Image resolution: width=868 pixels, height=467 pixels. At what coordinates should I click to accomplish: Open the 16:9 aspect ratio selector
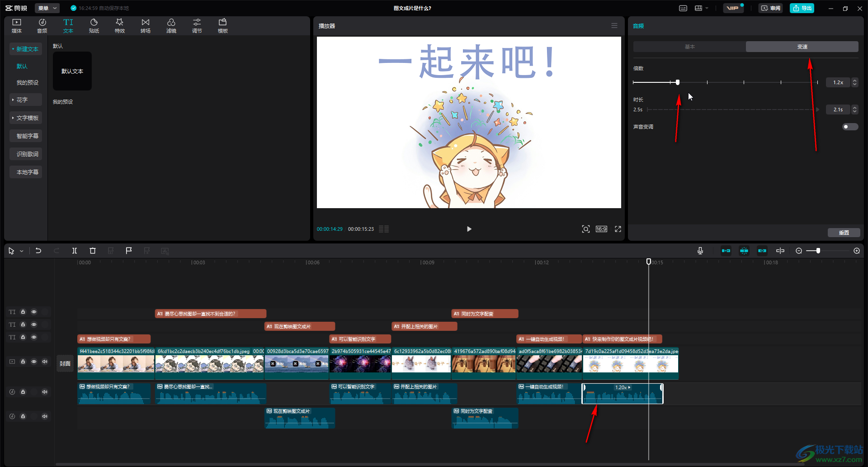[601, 229]
